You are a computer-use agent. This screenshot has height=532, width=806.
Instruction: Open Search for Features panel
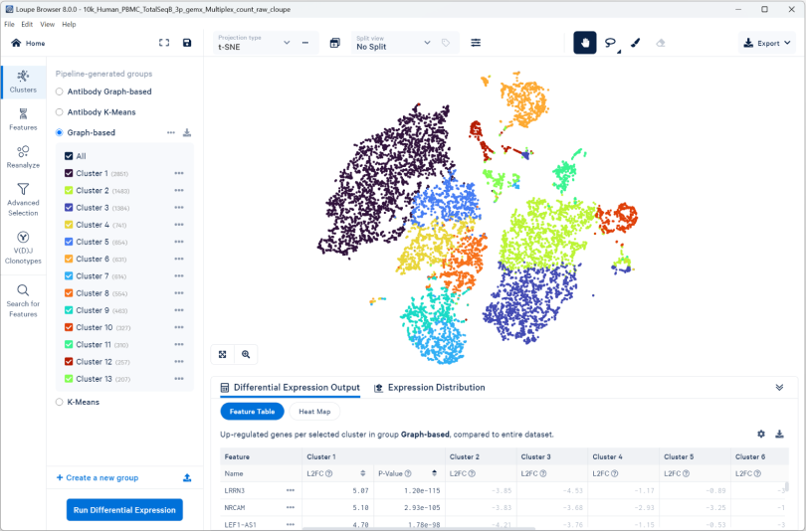23,300
